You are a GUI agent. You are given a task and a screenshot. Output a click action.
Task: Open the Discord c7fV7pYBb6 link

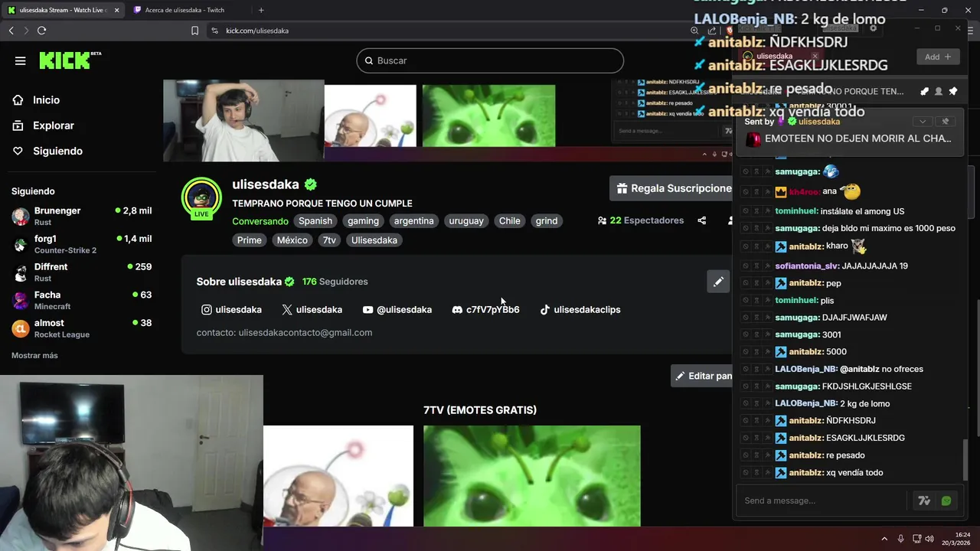coord(485,310)
